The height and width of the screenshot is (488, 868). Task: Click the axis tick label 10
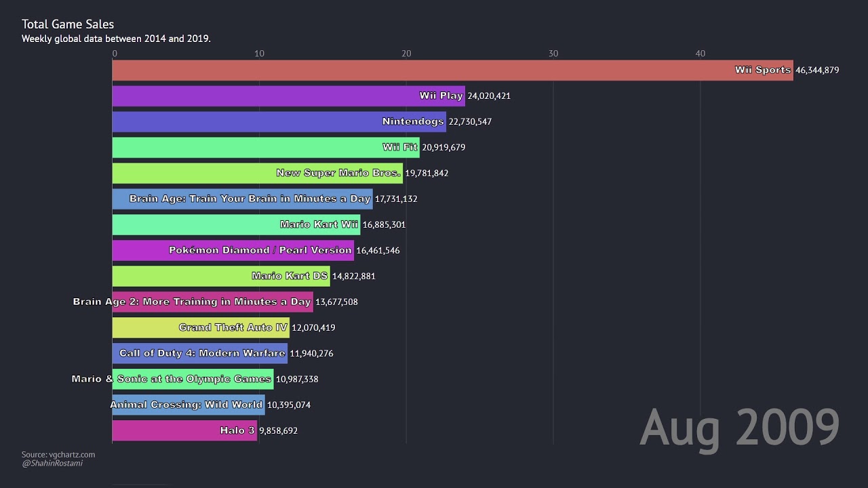coord(259,54)
